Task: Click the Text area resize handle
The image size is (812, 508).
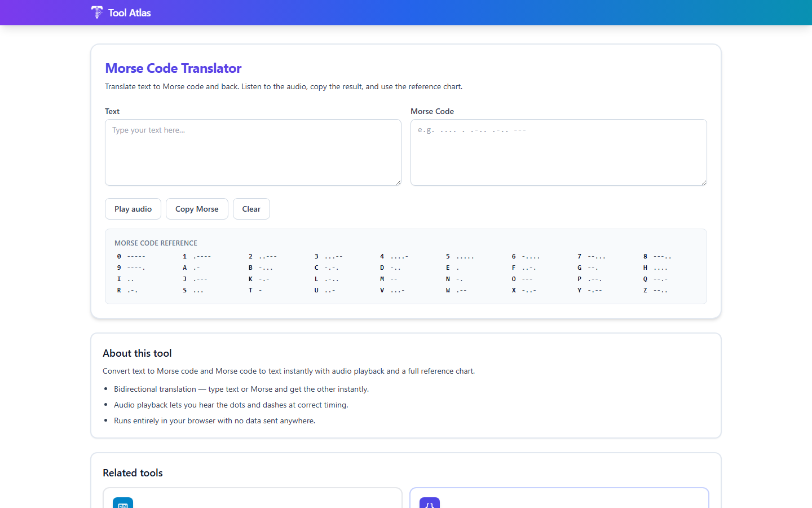Action: point(398,182)
